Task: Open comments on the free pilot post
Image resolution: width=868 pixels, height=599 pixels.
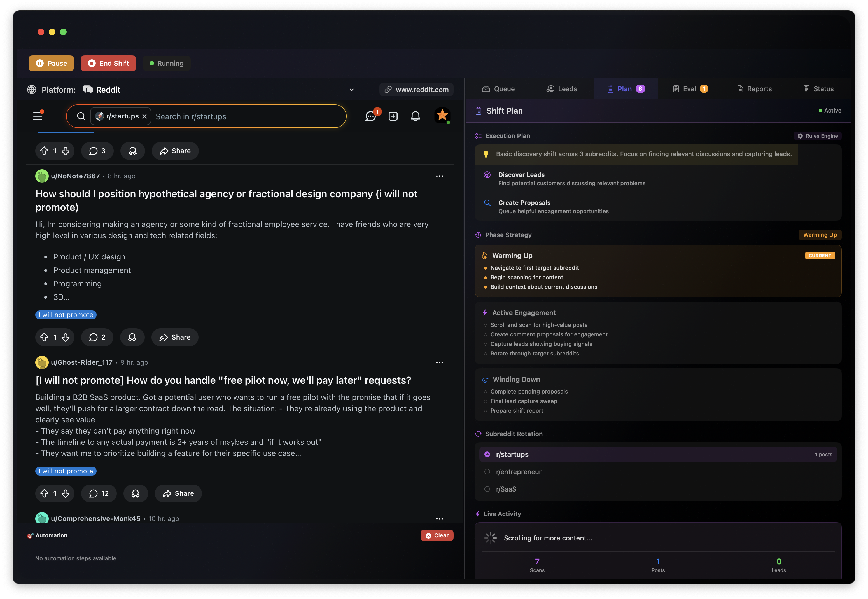Action: (x=98, y=493)
